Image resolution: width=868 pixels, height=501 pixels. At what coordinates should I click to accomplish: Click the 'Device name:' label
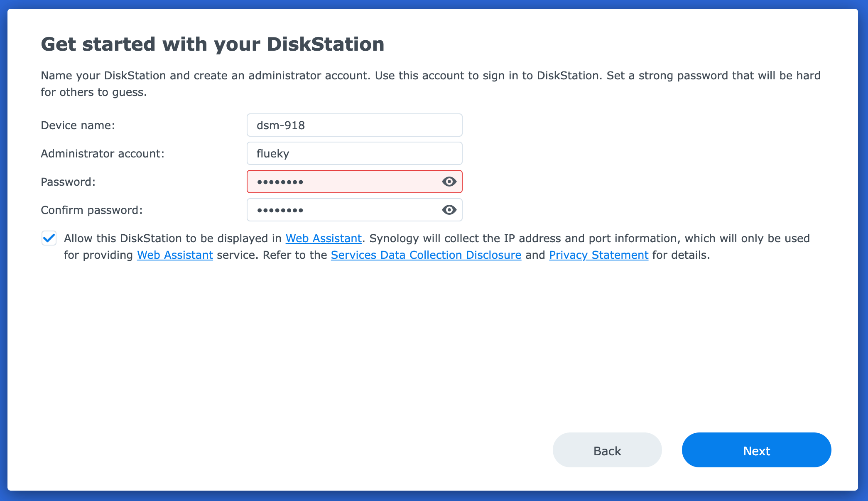tap(78, 125)
